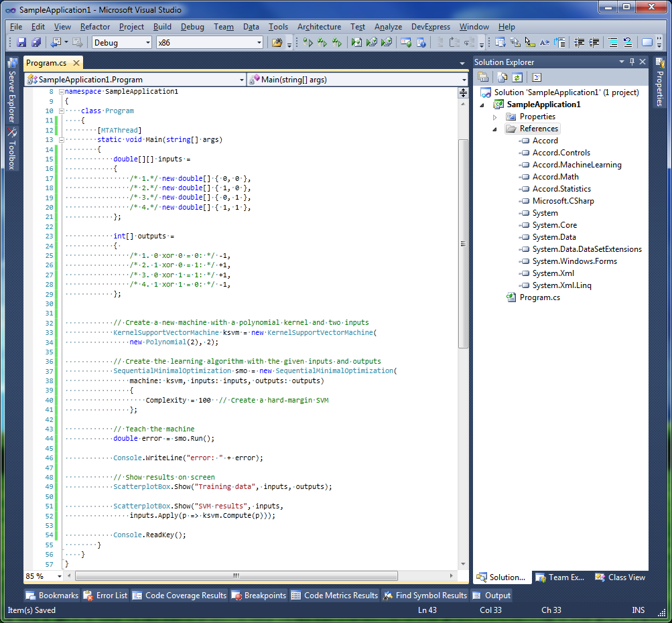This screenshot has width=672, height=623.
Task: Open the File menu
Action: (16, 27)
